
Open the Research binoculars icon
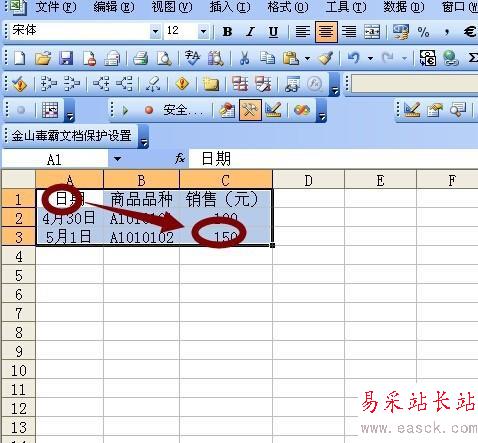tap(216, 58)
